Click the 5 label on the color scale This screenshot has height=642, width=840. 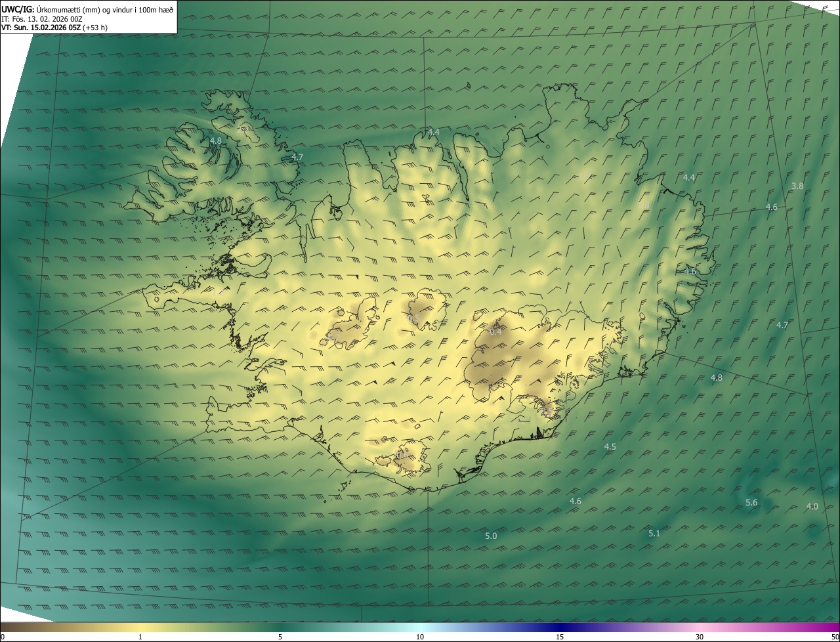pos(280,637)
